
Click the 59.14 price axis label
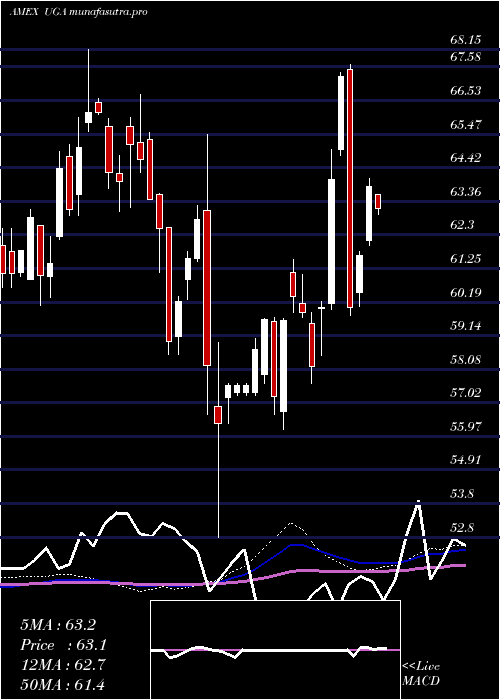pyautogui.click(x=466, y=326)
